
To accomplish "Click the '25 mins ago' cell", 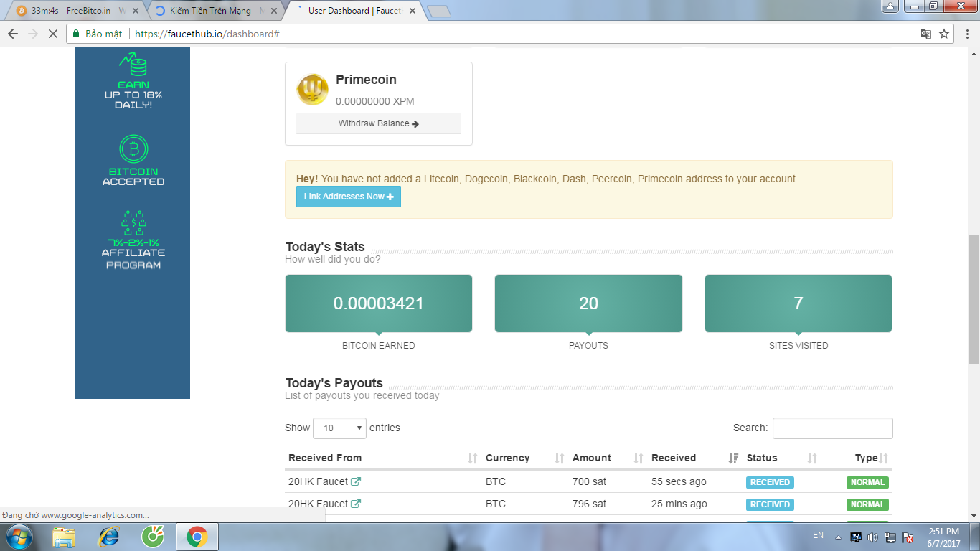I will 679,504.
